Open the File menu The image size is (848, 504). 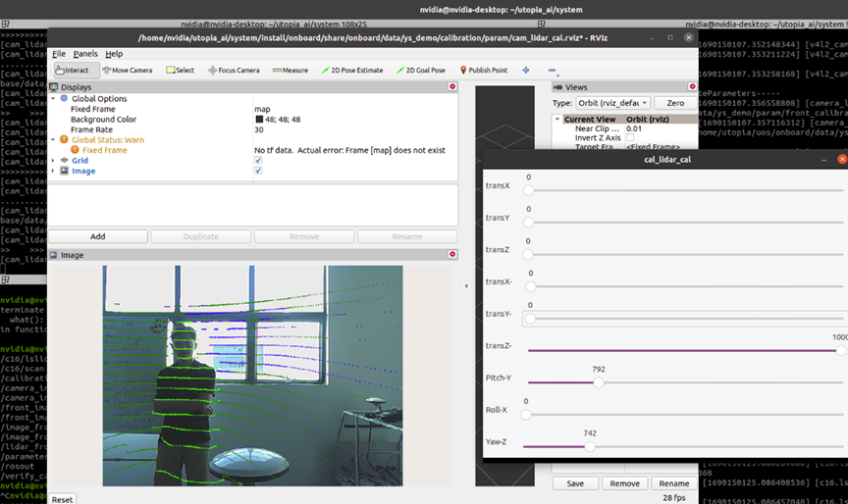click(x=59, y=54)
